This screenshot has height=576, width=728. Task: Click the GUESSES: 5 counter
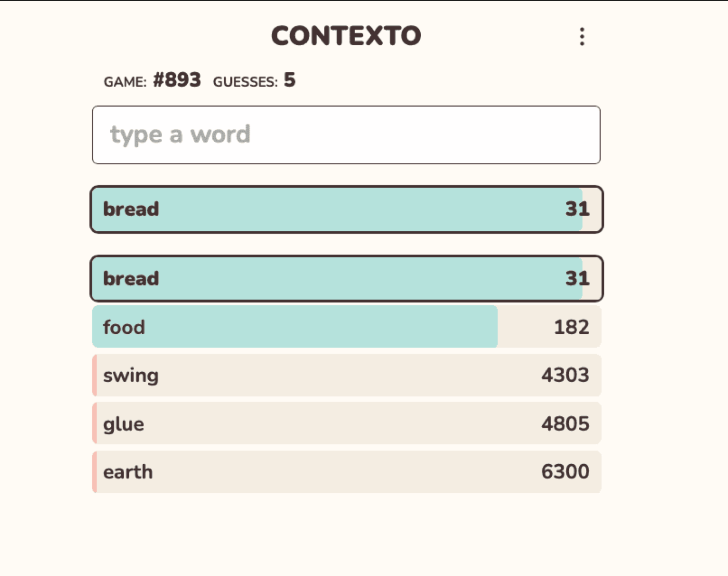(255, 81)
